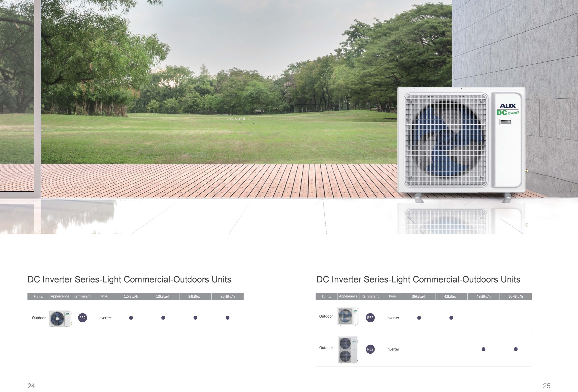The width and height of the screenshot is (578, 392).
Task: Click the 48kBtu/h availability dot
Action: (483, 349)
